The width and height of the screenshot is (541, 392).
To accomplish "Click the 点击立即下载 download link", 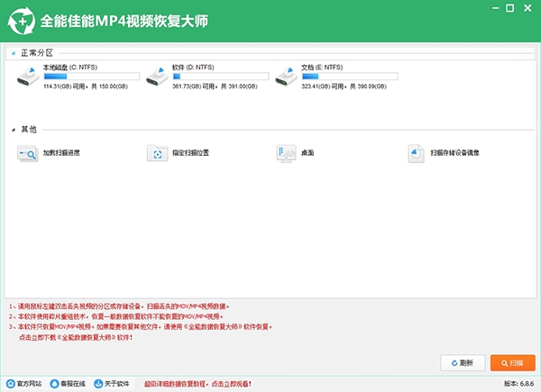I will [x=76, y=338].
